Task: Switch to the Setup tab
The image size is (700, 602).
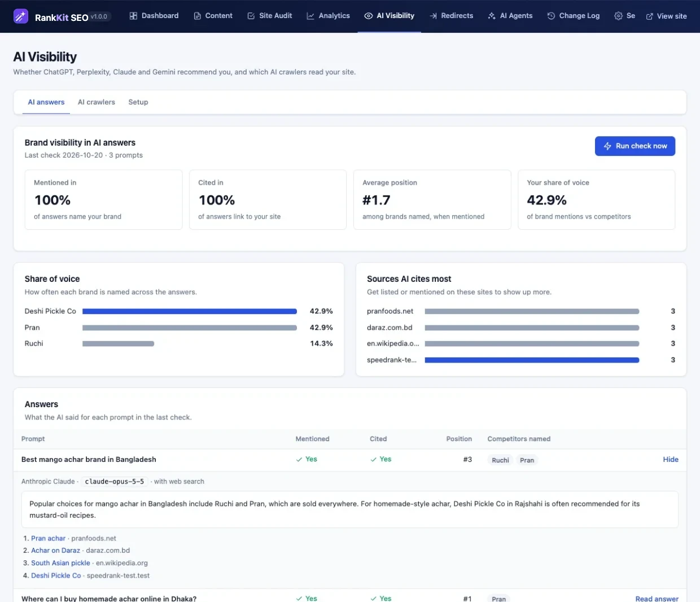Action: (x=138, y=102)
